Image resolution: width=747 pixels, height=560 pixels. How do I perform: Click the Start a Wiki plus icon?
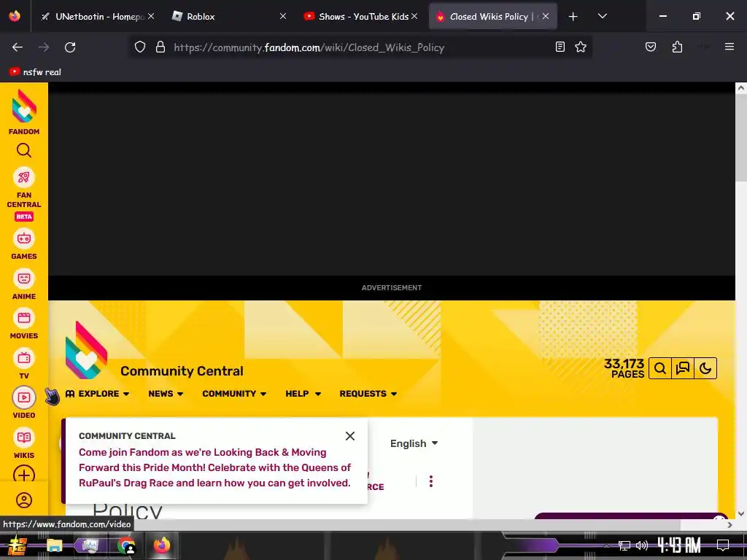(x=24, y=475)
